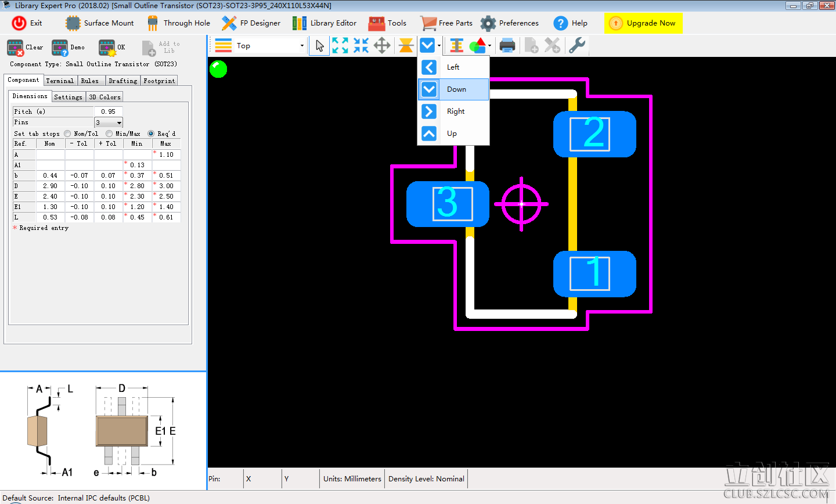Click the orange hourglass-shaped toolbar icon
The image size is (836, 504).
(406, 45)
